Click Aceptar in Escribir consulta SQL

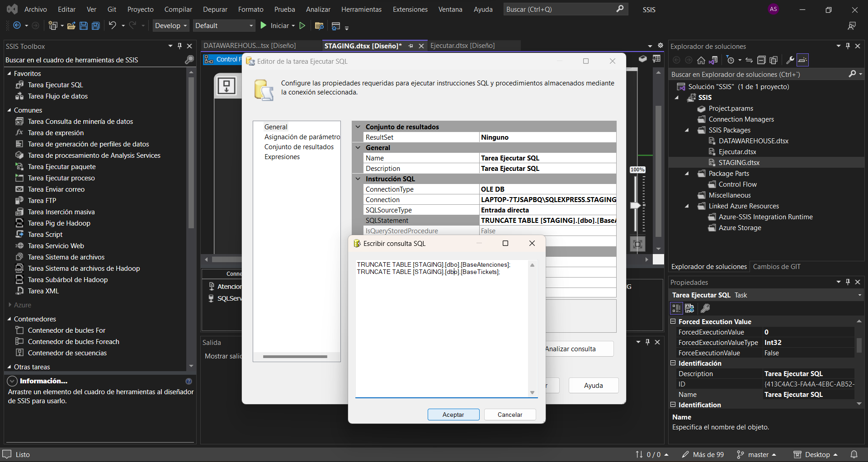pyautogui.click(x=453, y=415)
